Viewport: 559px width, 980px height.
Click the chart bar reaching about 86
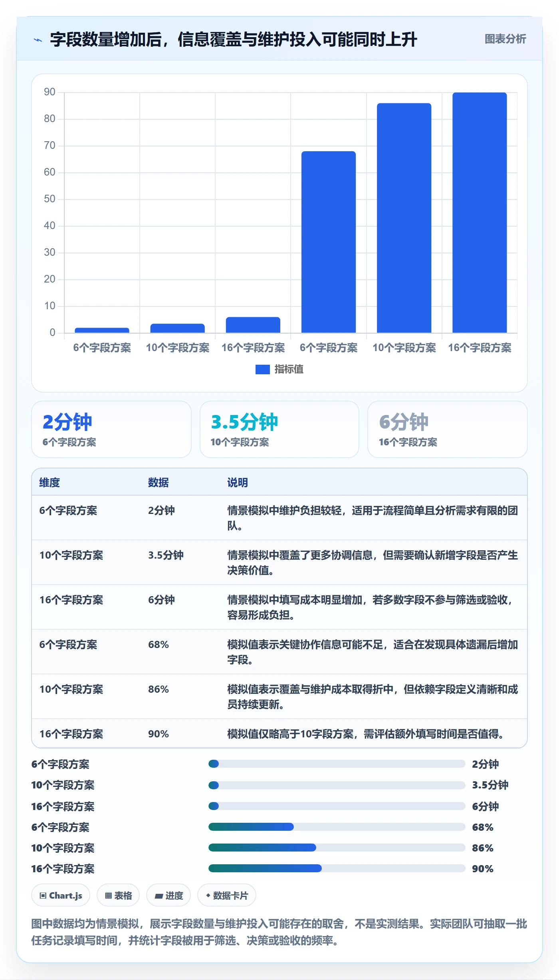click(404, 218)
